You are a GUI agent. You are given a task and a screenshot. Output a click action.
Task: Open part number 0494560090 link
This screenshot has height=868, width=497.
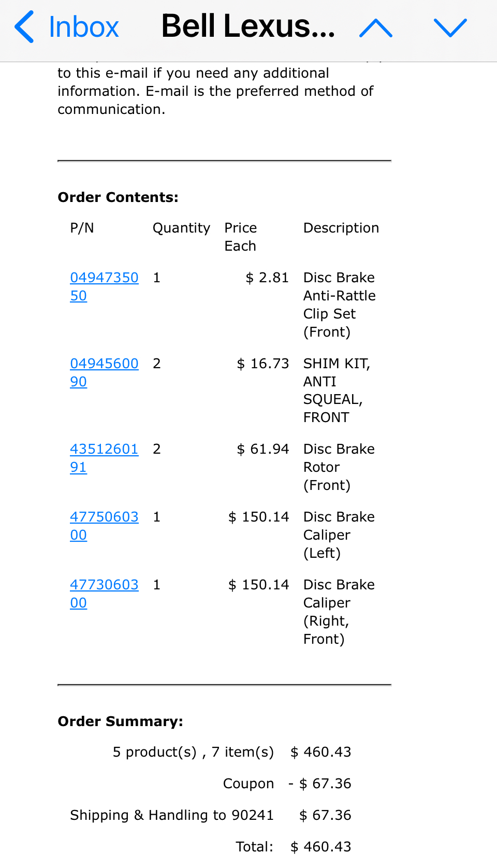[104, 364]
